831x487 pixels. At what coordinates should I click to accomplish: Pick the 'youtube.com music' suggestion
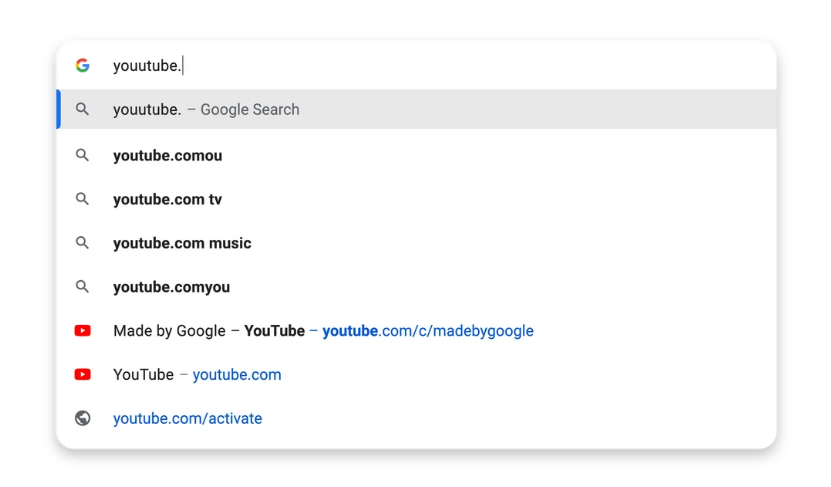[416, 243]
